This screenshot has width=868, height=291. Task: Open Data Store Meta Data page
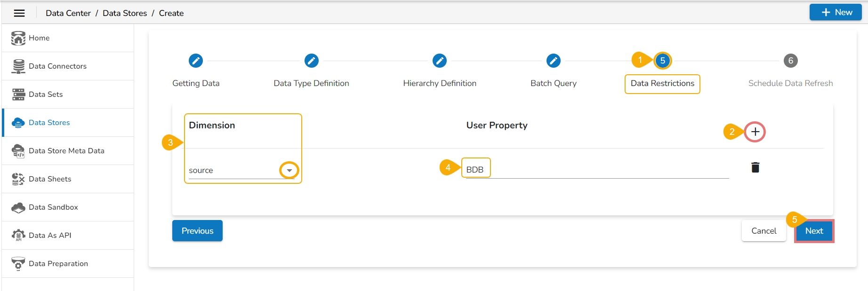click(66, 151)
